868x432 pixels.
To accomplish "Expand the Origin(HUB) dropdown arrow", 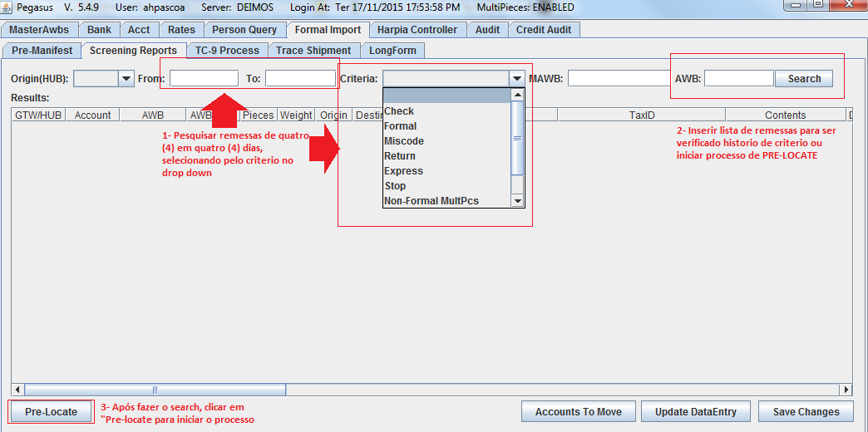I will pos(126,79).
